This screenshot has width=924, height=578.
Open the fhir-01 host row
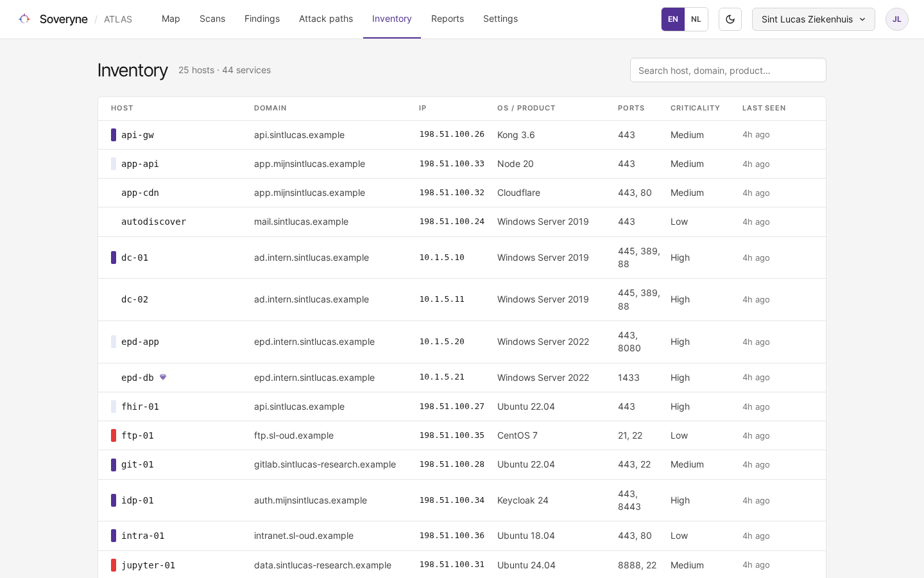(x=462, y=407)
